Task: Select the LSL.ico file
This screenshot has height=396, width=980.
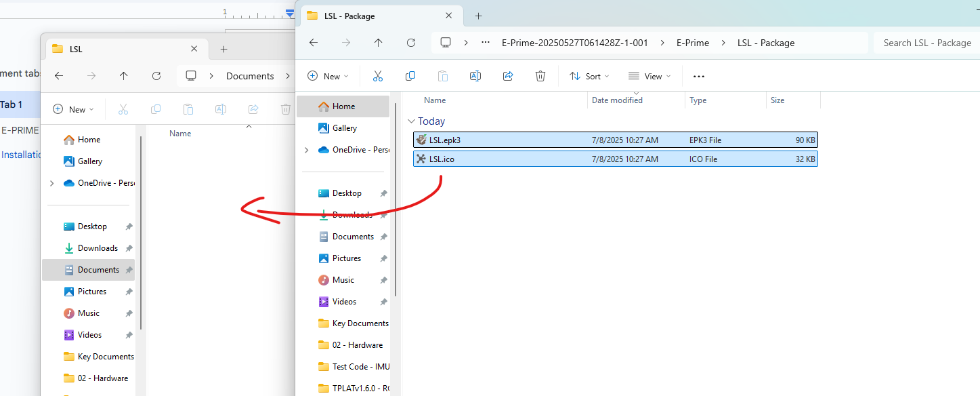Action: (x=615, y=159)
